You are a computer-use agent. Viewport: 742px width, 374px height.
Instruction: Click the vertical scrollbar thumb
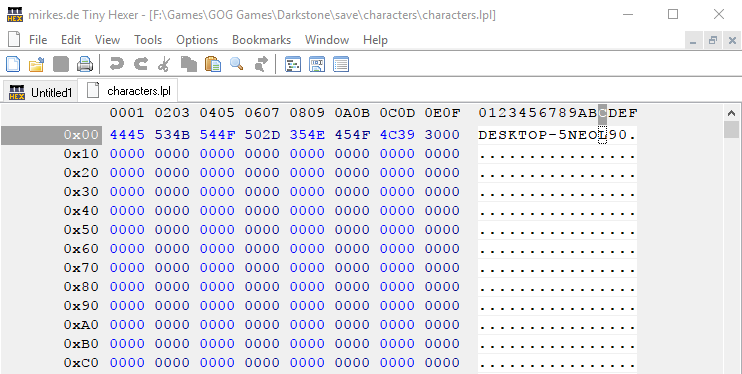pyautogui.click(x=731, y=129)
